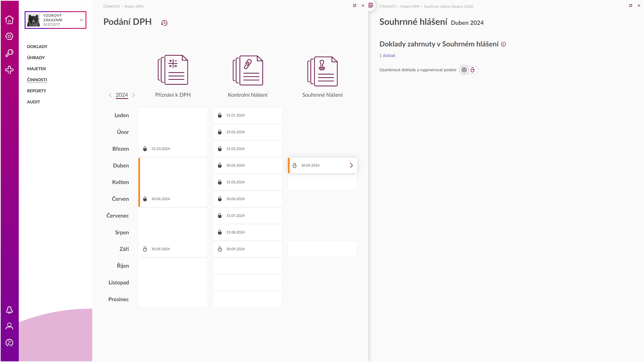This screenshot has height=362, width=644.
Task: Click the history clock icon beside Podání DPH
Action: (x=164, y=23)
